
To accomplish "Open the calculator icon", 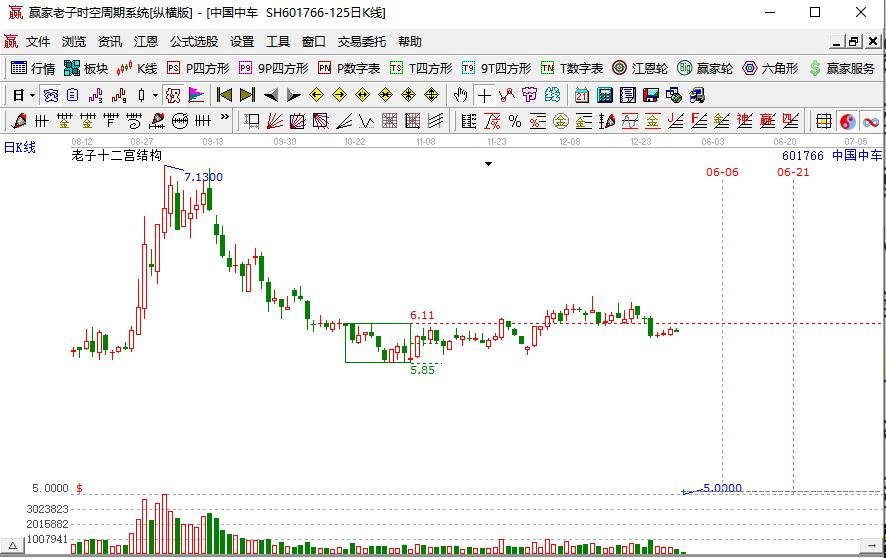I will [605, 95].
